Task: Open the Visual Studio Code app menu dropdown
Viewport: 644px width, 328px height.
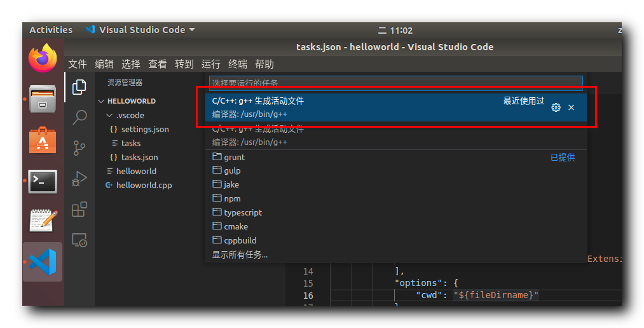Action: click(140, 30)
